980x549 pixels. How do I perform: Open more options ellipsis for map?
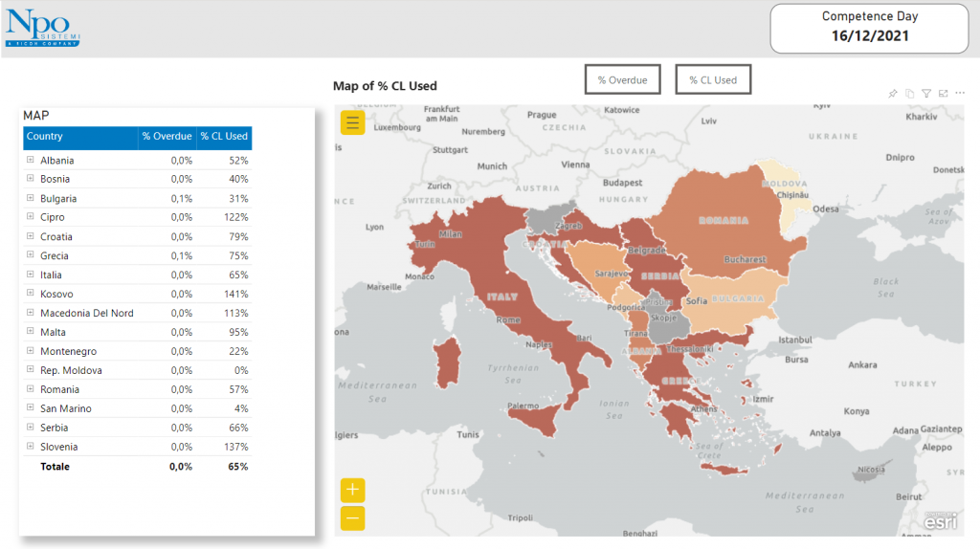coord(960,94)
